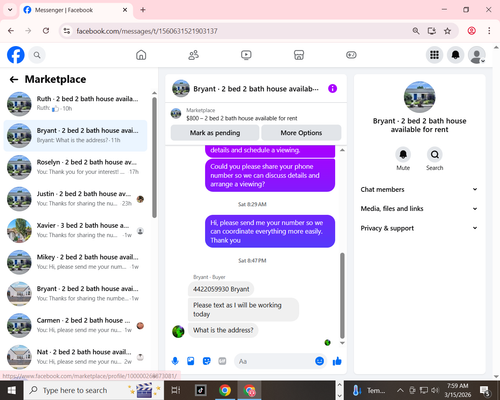Viewport: 500px width, 400px height.
Task: Expand Media, files and links section
Action: click(x=419, y=209)
